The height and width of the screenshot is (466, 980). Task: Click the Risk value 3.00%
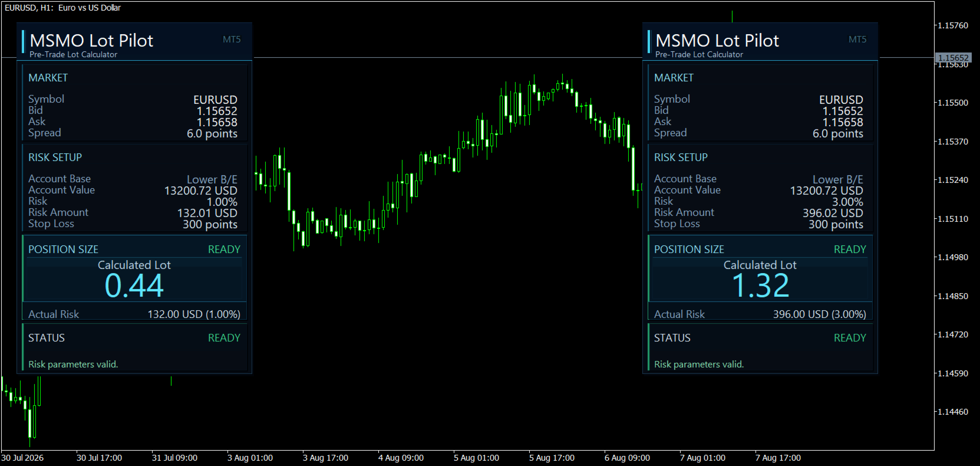pos(847,202)
